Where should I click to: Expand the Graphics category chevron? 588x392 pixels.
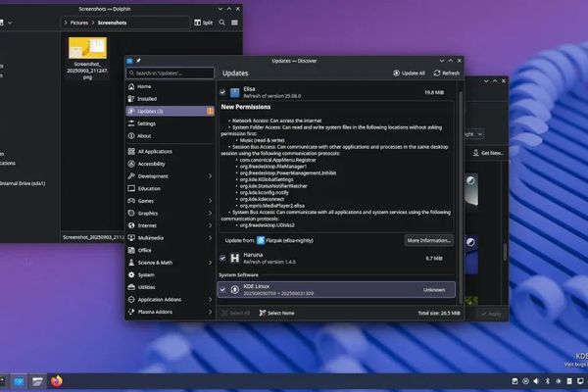click(x=210, y=213)
